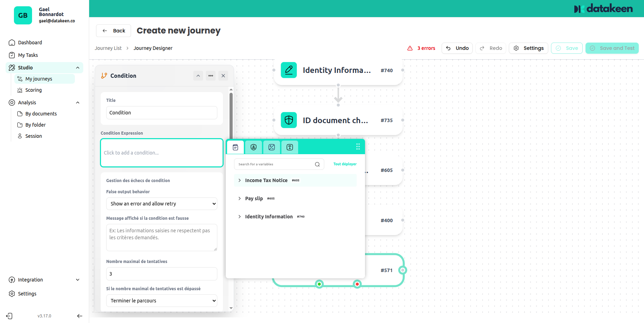Viewport: 644px width, 323px height.
Task: Open the user shield tab in variable picker
Action: pos(254,147)
